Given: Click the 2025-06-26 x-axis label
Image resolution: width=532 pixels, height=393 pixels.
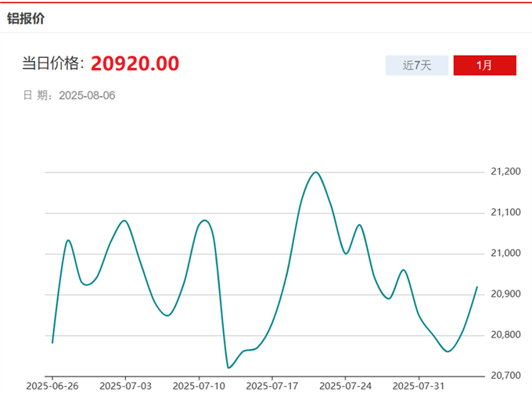Looking at the screenshot, I should (x=52, y=386).
